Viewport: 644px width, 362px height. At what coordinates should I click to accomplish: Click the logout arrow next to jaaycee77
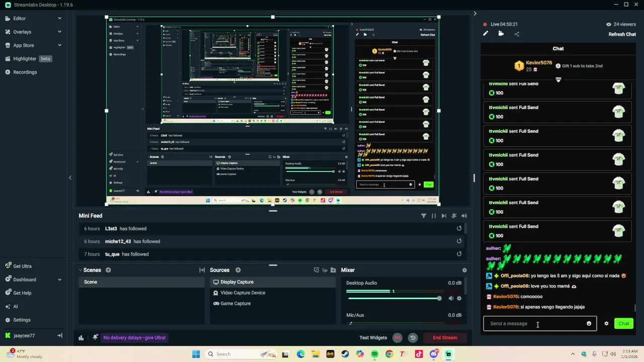59,335
